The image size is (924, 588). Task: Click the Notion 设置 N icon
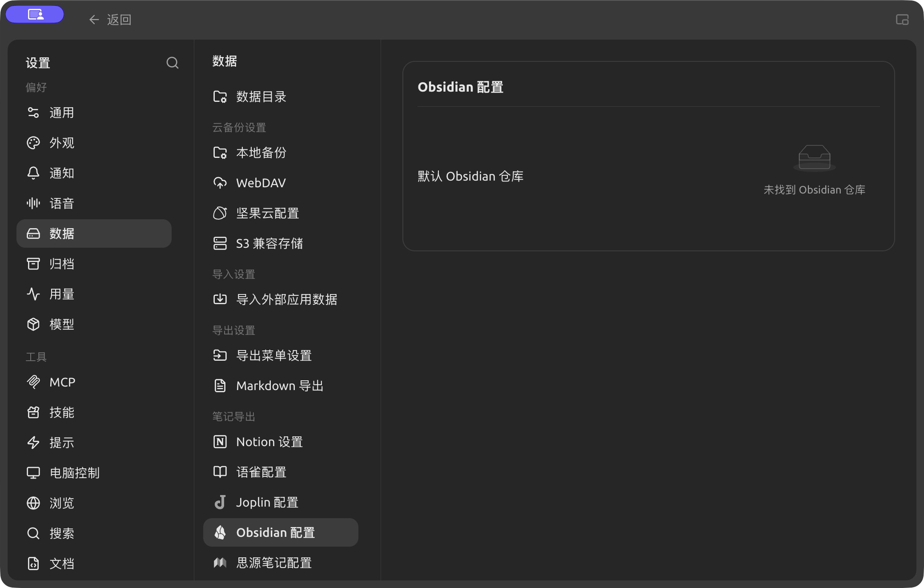coord(220,442)
